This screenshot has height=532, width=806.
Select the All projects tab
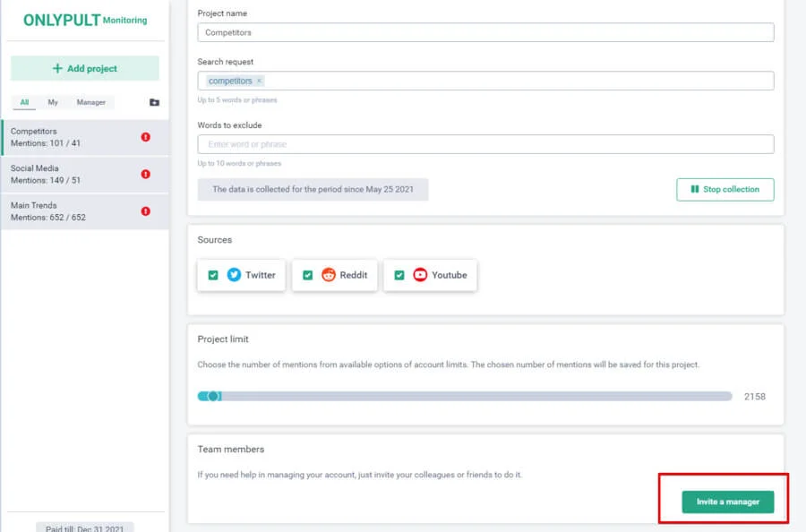(x=24, y=102)
